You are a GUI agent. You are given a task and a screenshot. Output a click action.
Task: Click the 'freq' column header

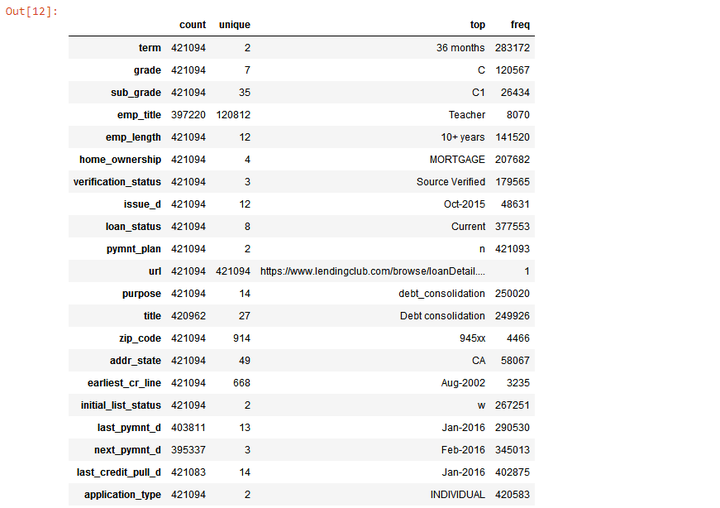pos(520,24)
